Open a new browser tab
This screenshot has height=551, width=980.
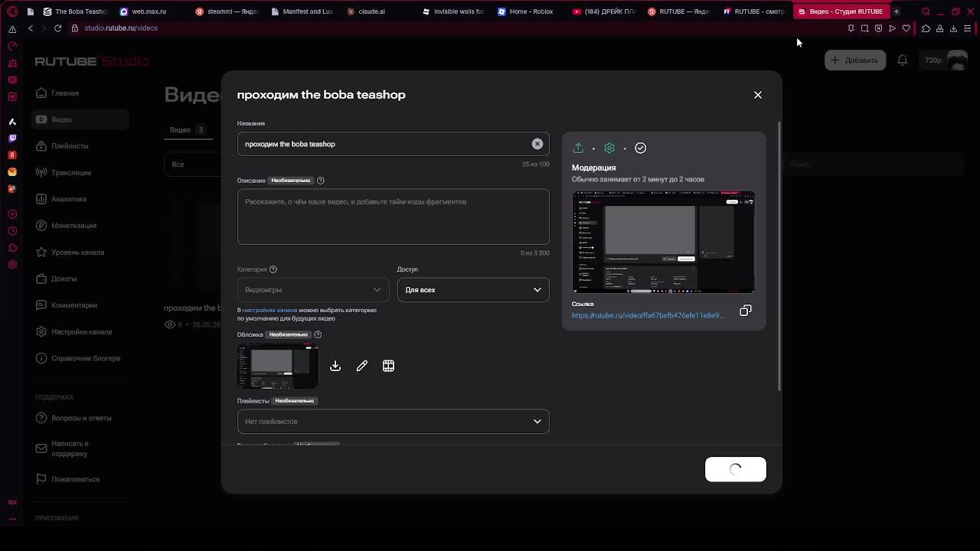(x=897, y=11)
